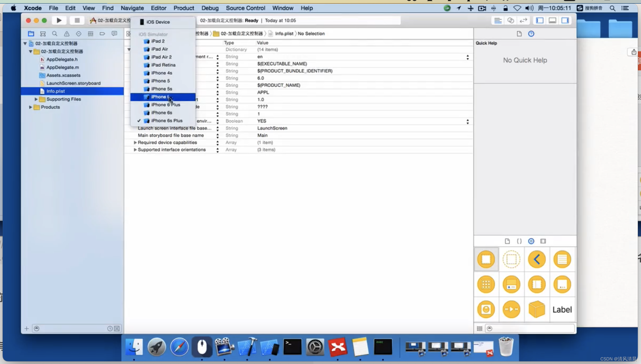
Task: Open the Project navigator folder icon
Action: coord(31,34)
